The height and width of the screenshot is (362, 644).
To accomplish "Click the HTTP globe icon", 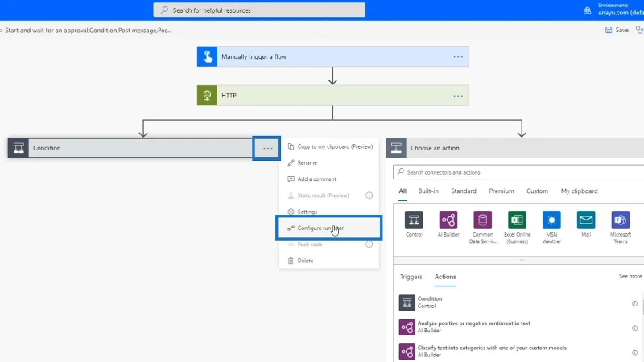I will pyautogui.click(x=207, y=95).
